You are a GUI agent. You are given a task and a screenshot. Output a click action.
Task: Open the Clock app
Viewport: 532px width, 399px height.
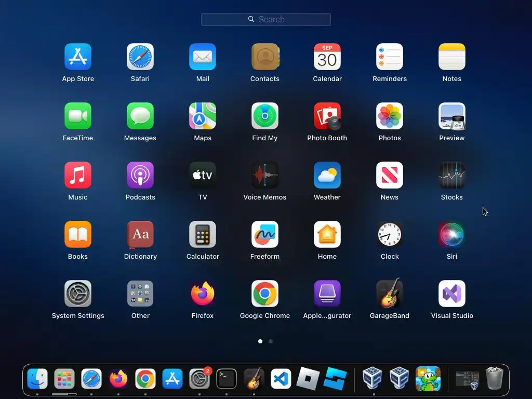[390, 234]
